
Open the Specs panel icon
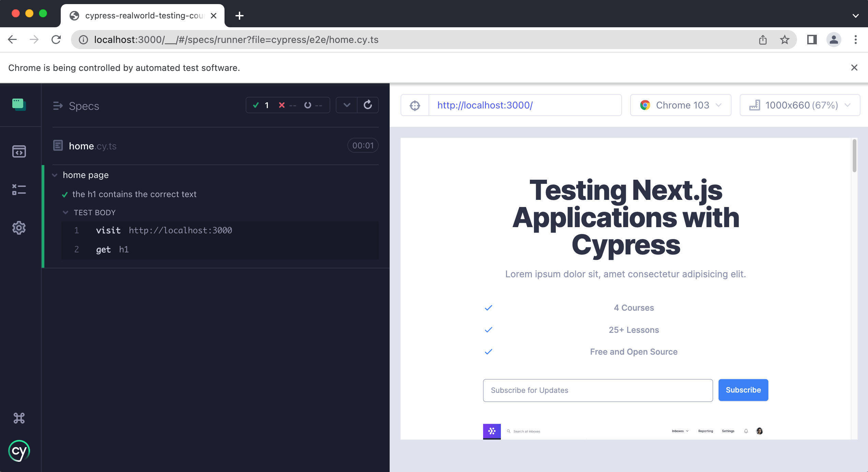point(20,105)
